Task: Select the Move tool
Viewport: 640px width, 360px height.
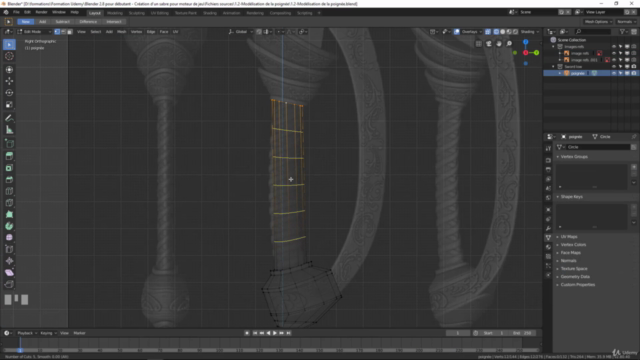Action: 9,81
